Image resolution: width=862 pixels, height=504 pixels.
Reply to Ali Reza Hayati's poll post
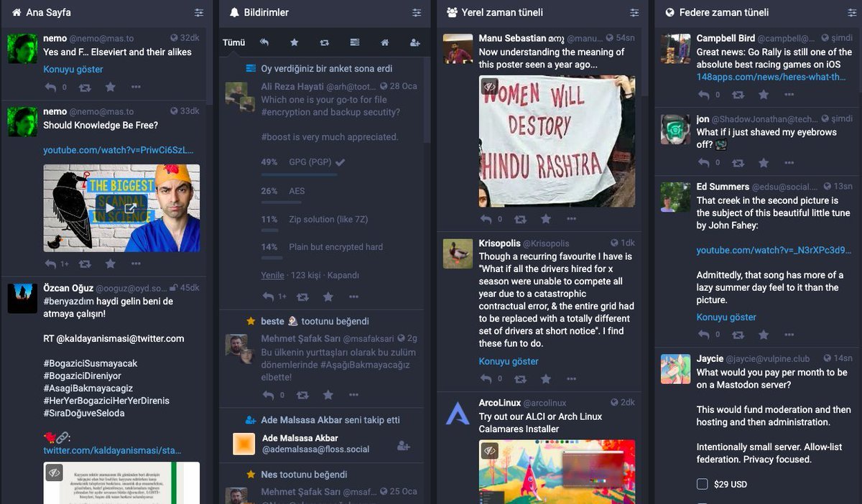(268, 297)
